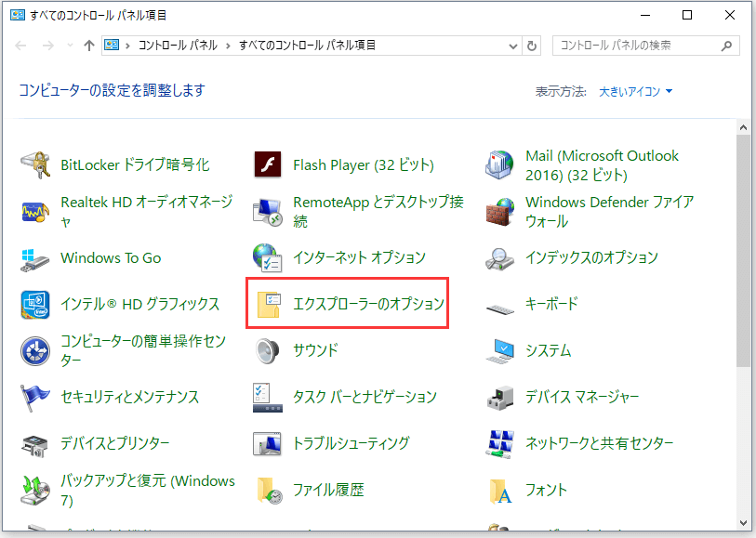This screenshot has height=538, width=756.
Task: Open the BitLocker ドライブ暗号化 icon
Action: pyautogui.click(x=35, y=165)
